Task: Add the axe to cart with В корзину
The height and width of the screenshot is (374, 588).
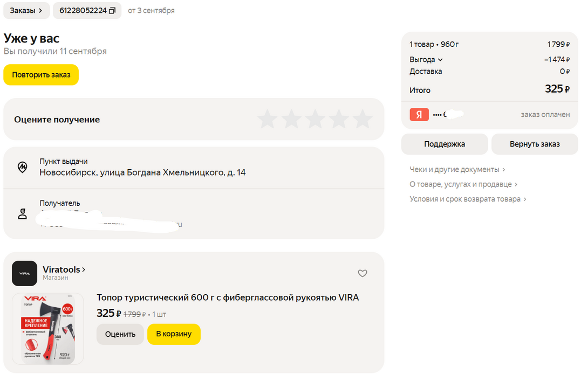Action: [174, 334]
